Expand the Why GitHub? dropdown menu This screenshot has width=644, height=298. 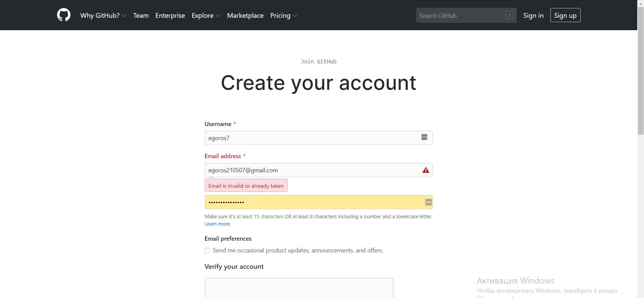click(103, 15)
